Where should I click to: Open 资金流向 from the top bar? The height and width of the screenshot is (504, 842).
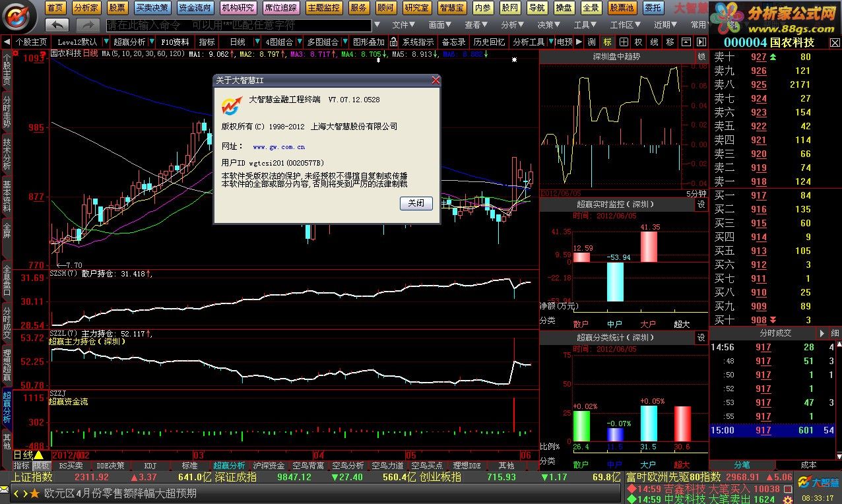(x=195, y=8)
